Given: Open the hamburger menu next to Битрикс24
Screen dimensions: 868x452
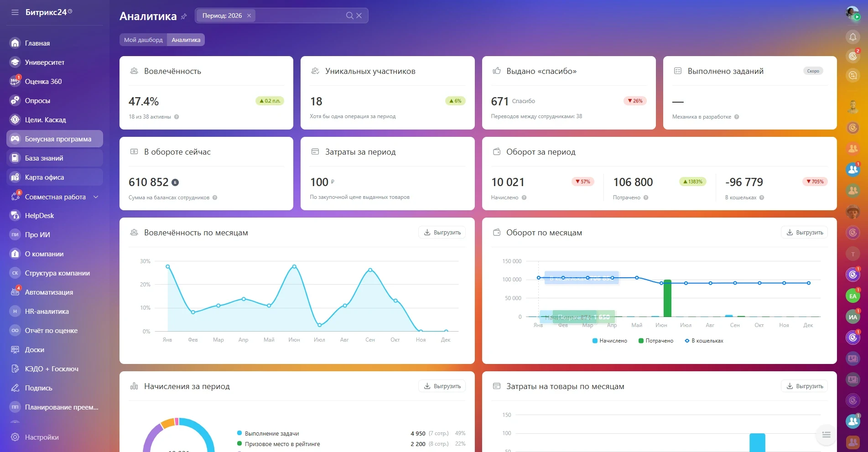Looking at the screenshot, I should [15, 12].
